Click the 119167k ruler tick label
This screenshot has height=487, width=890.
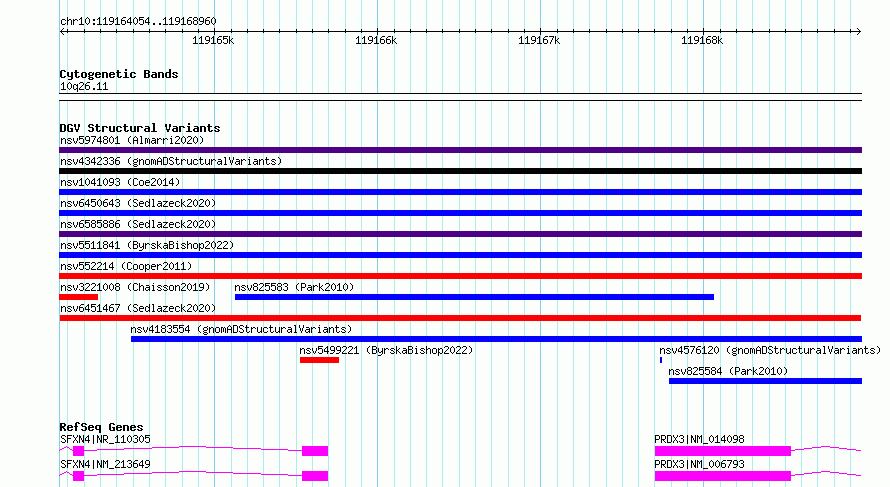point(539,40)
